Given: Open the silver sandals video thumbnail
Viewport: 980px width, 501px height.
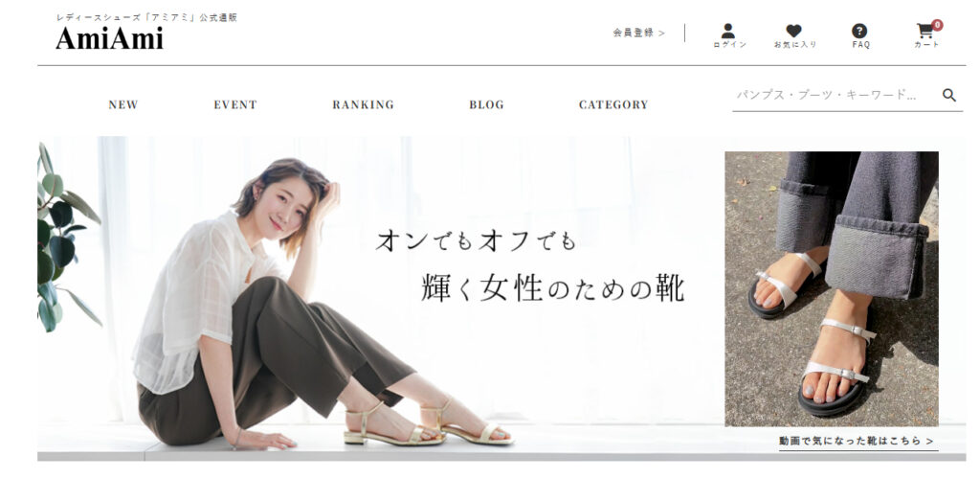Looking at the screenshot, I should coord(832,289).
